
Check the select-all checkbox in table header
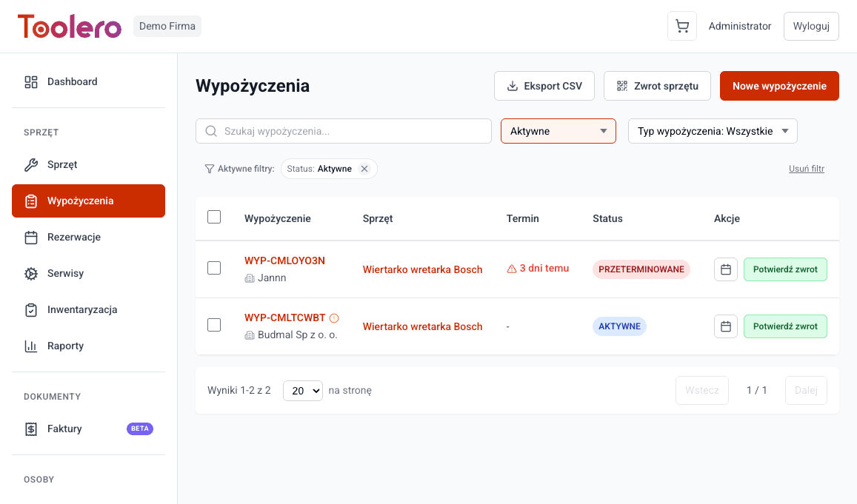[214, 217]
